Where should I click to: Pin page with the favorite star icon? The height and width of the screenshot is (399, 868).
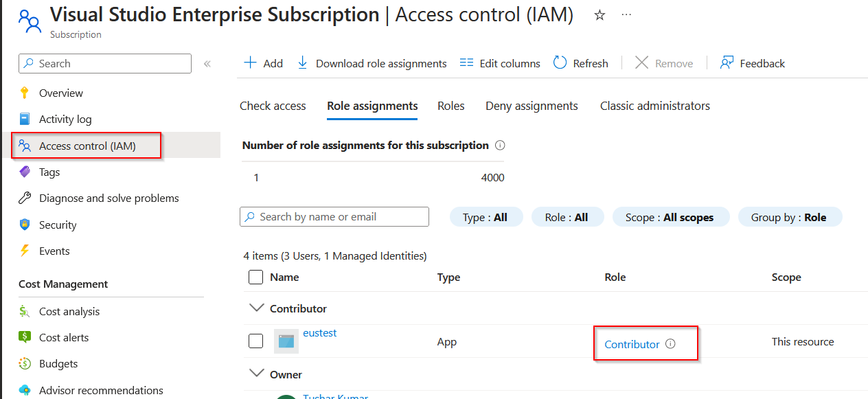(599, 15)
